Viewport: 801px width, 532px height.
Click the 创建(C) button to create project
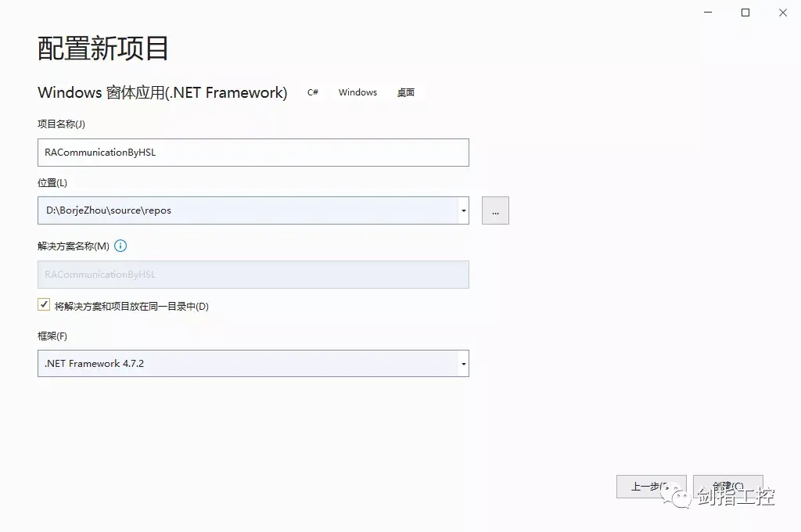(728, 485)
